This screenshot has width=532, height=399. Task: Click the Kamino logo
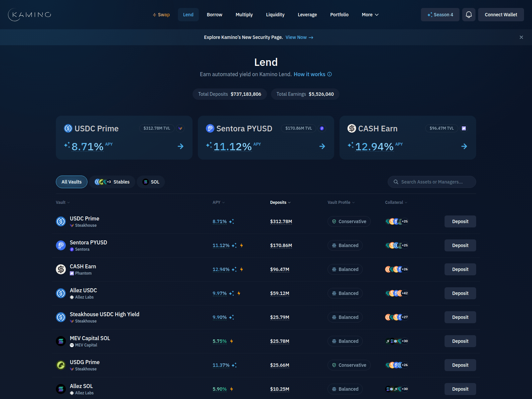tap(29, 15)
